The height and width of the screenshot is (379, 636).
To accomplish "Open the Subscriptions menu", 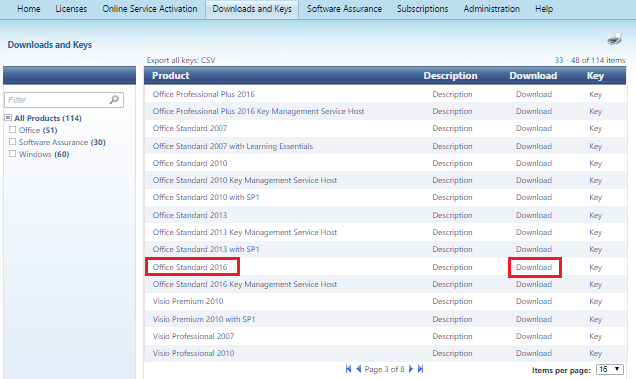I will tap(422, 9).
